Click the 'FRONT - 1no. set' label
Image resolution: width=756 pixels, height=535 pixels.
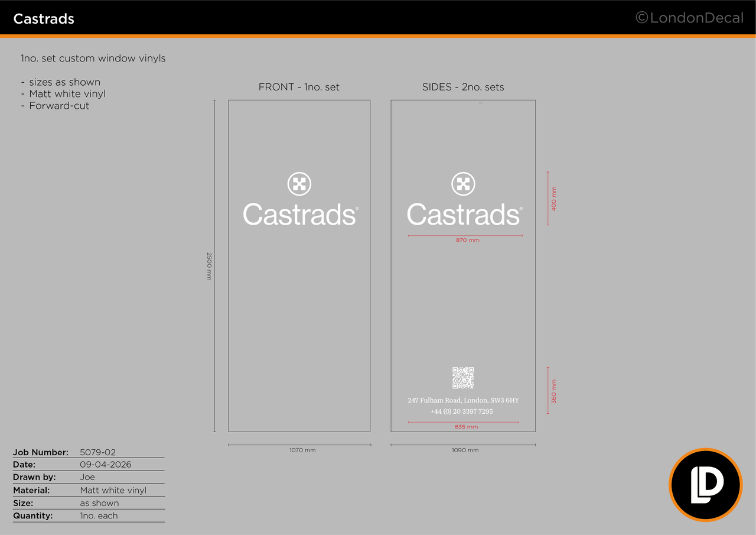pyautogui.click(x=299, y=87)
